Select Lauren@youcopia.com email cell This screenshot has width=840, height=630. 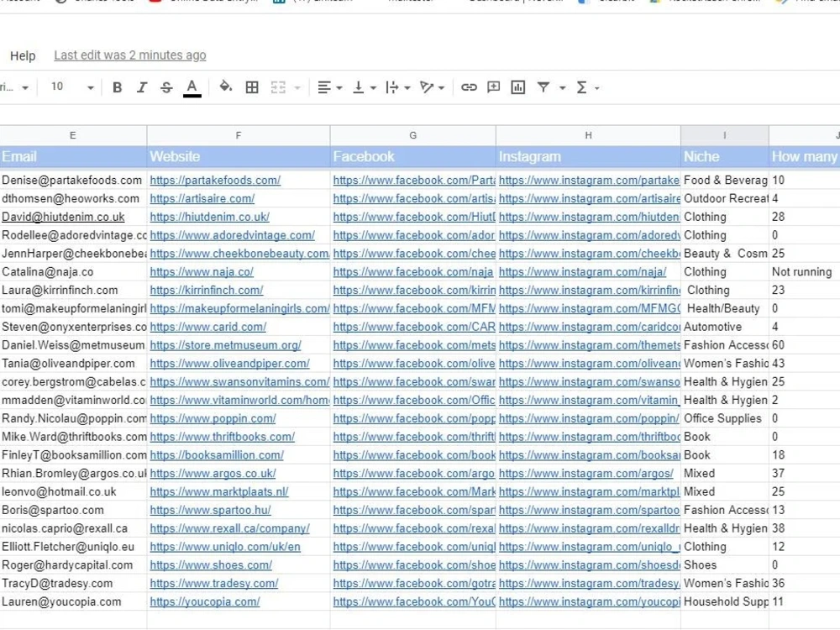click(73, 601)
